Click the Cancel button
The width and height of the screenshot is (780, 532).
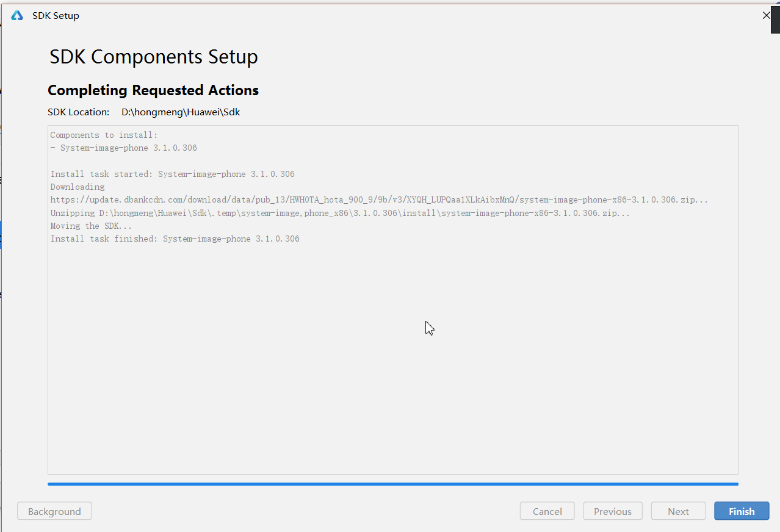point(547,511)
